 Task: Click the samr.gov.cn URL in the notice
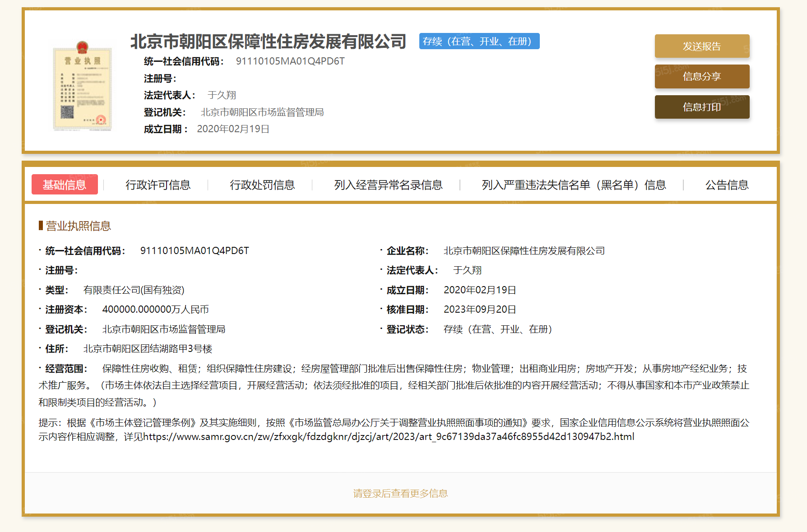pyautogui.click(x=389, y=437)
